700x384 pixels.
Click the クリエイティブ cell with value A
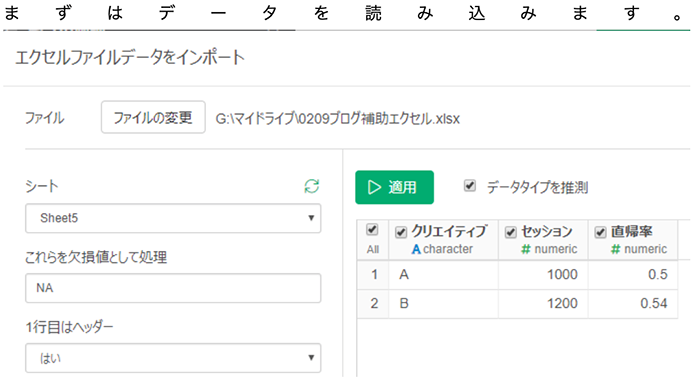pos(443,275)
